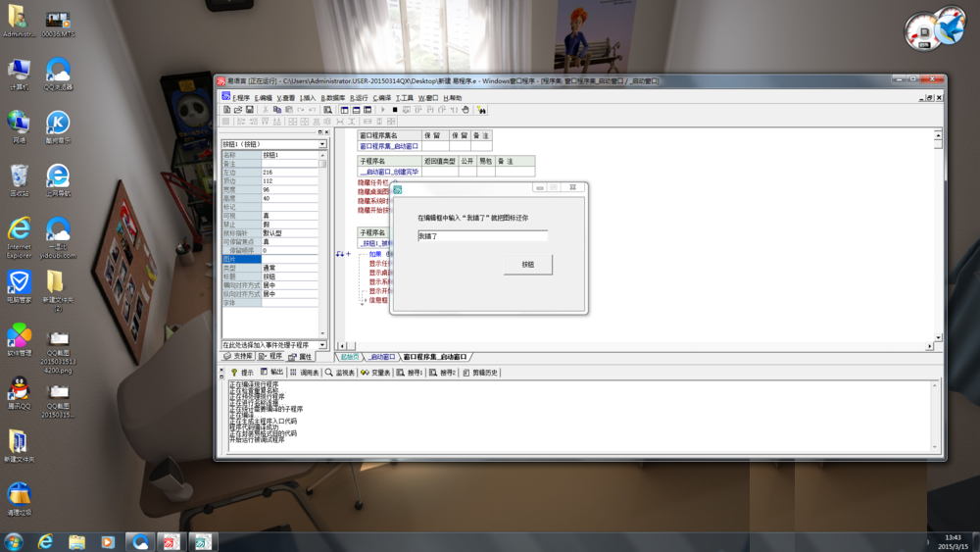Viewport: 980px width, 552px height.
Task: Open the 变量表 tab
Action: point(375,373)
